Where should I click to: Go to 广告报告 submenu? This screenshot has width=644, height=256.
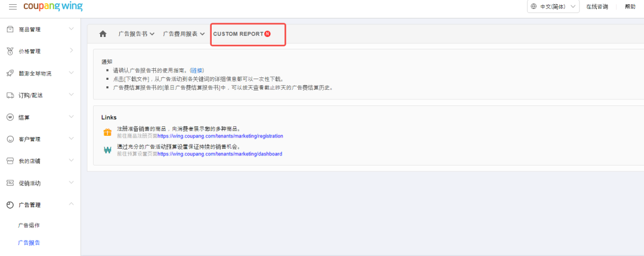pyautogui.click(x=29, y=242)
